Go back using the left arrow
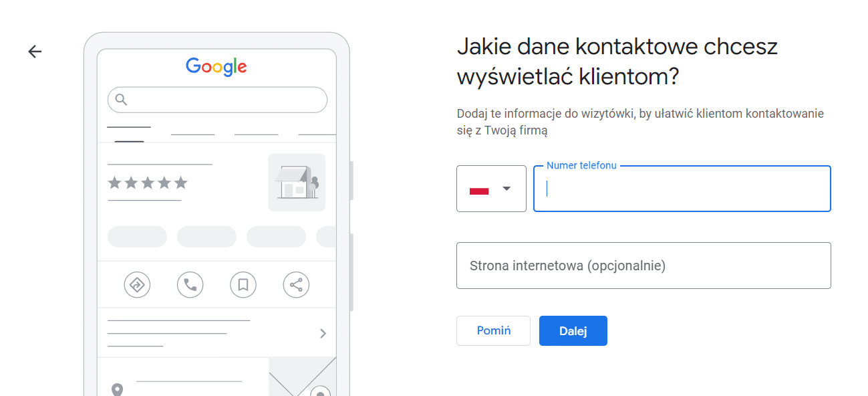 (x=35, y=52)
